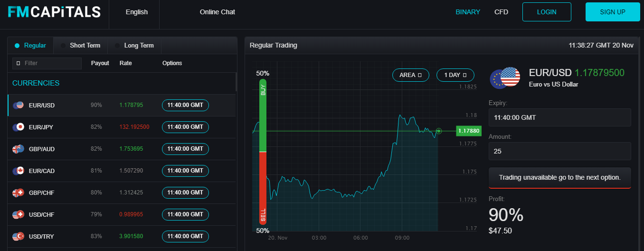This screenshot has height=251, width=644.
Task: Open GBP/AUD 11:40:00 GMT option
Action: pyautogui.click(x=185, y=149)
